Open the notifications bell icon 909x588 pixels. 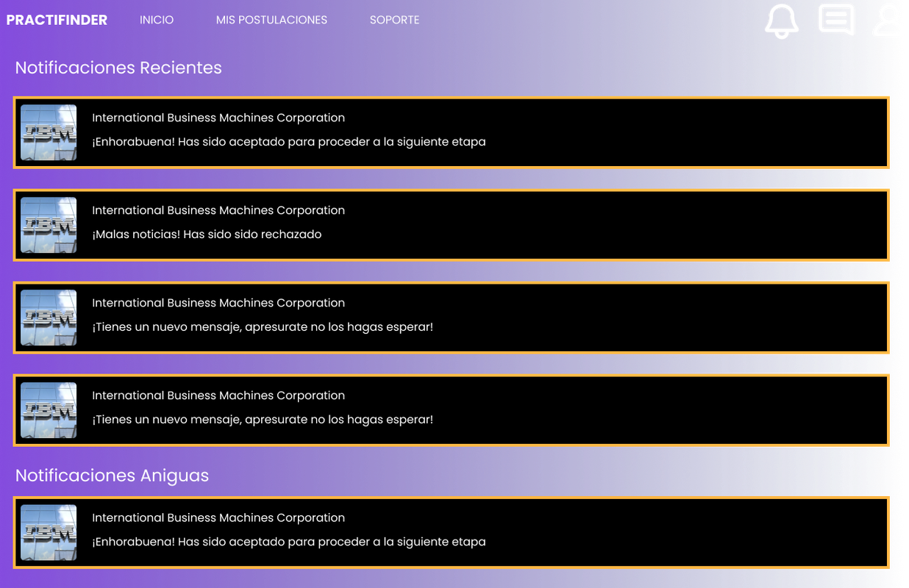click(x=781, y=21)
